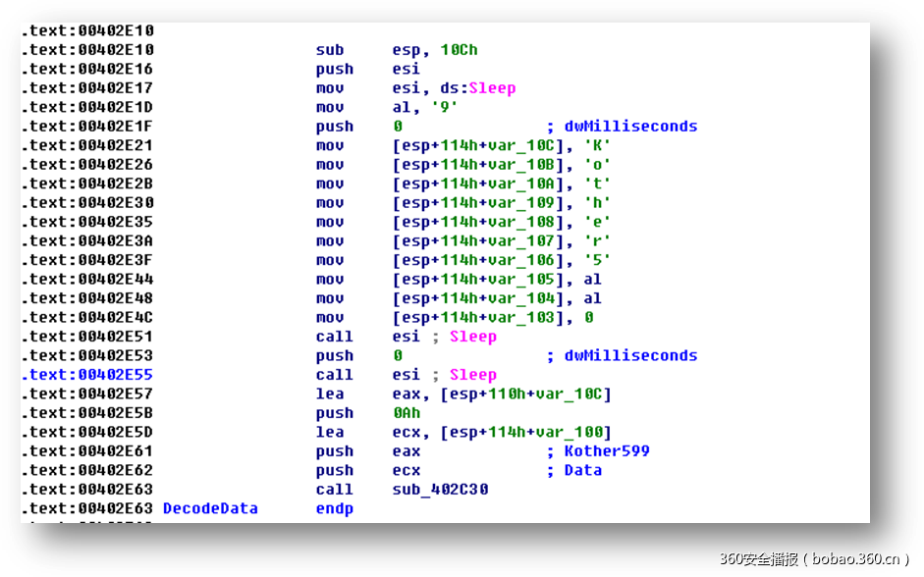Select the 'o' character operand at 00402E26
Viewport: 924px width, 577px height.
tap(597, 164)
